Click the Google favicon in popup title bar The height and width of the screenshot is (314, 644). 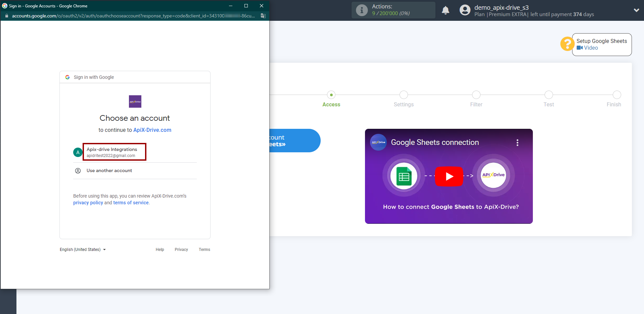pos(5,6)
